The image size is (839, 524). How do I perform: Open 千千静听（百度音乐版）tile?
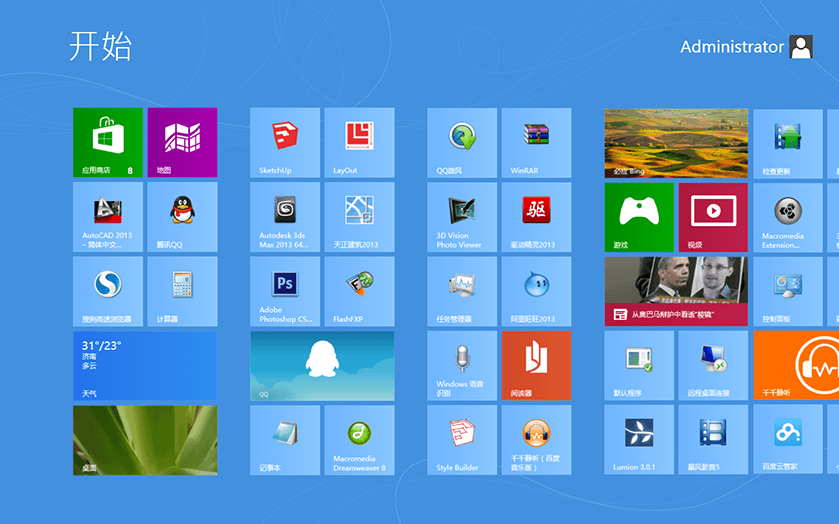point(537,440)
